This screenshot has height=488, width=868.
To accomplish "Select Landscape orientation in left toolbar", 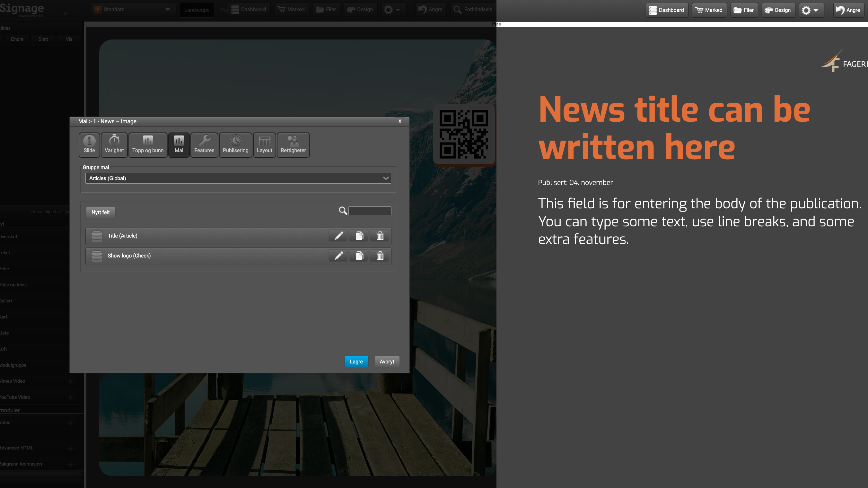I will [x=197, y=9].
